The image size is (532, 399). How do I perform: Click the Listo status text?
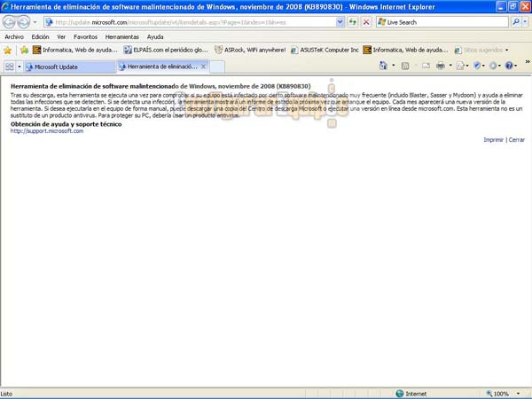6,394
